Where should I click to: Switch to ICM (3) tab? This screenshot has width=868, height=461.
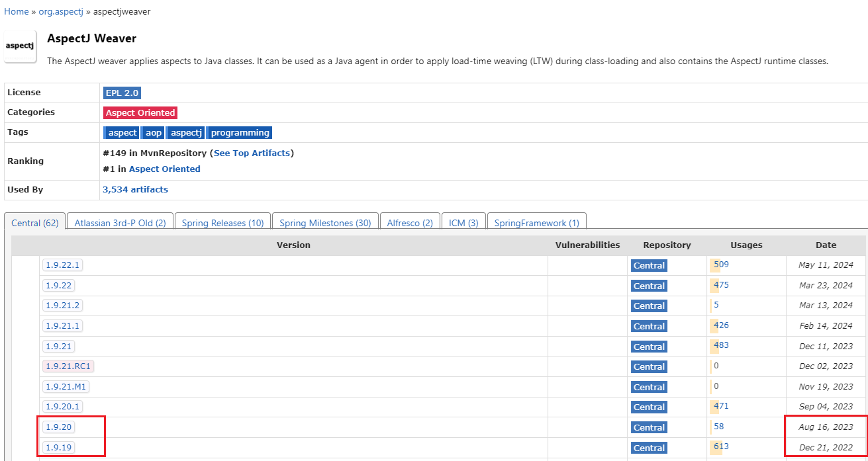click(463, 223)
